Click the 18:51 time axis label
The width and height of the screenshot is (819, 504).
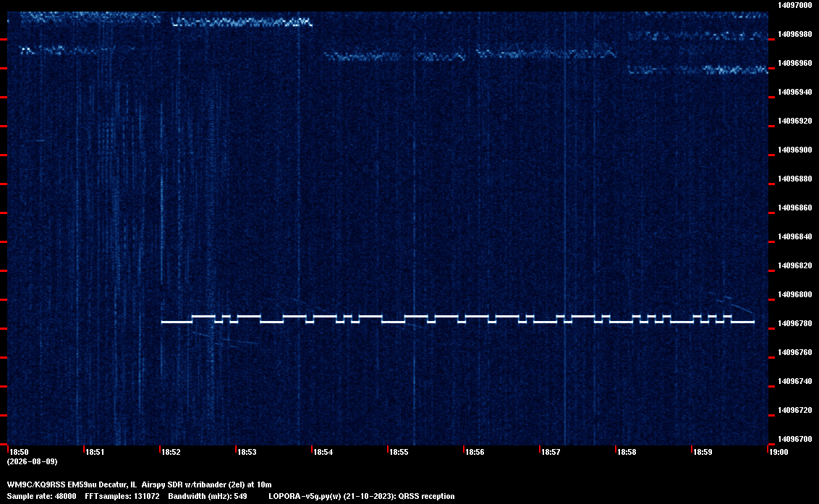[x=95, y=452]
